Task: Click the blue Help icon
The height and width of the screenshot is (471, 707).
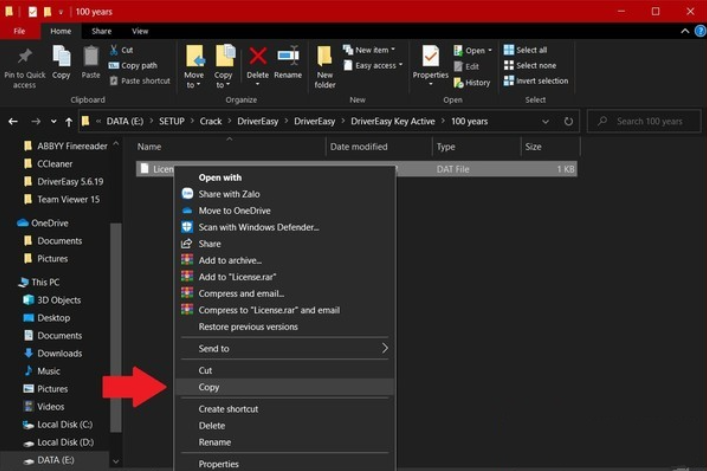Action: click(x=700, y=31)
